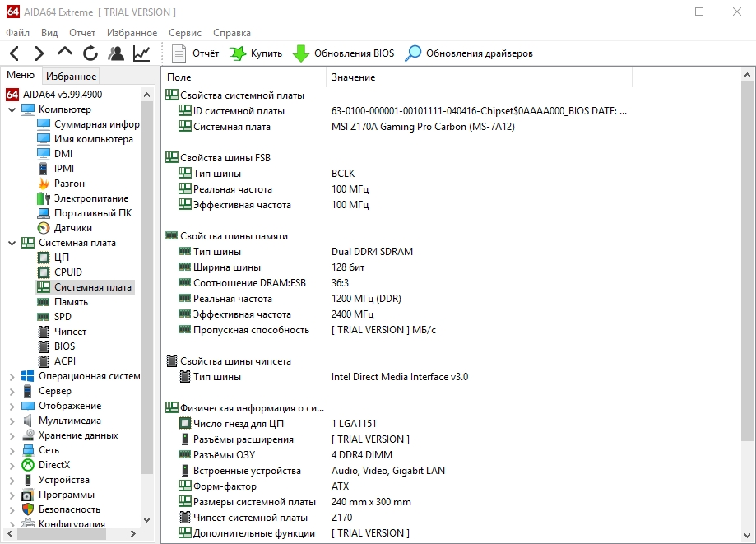This screenshot has height=544, width=756.
Task: Click the sidebar horizontal scroll-right arrow
Action: pos(133,534)
